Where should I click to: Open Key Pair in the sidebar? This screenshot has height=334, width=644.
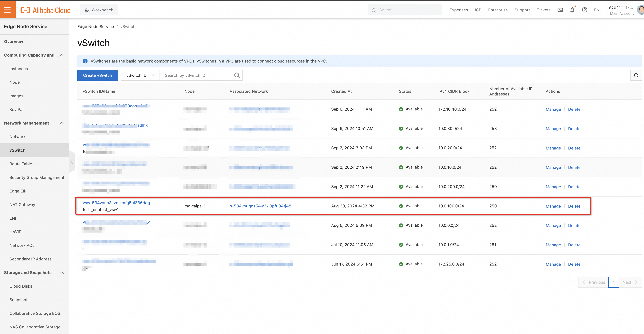click(x=17, y=109)
